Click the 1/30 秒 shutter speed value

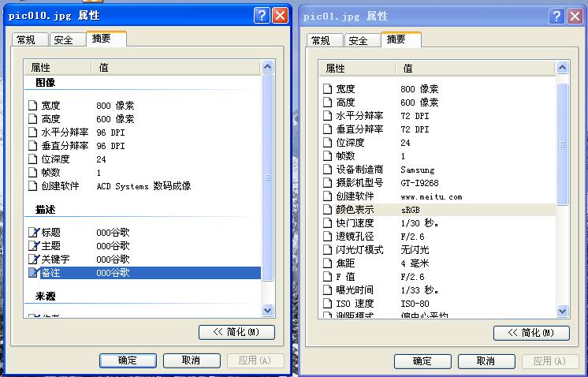pyautogui.click(x=419, y=223)
